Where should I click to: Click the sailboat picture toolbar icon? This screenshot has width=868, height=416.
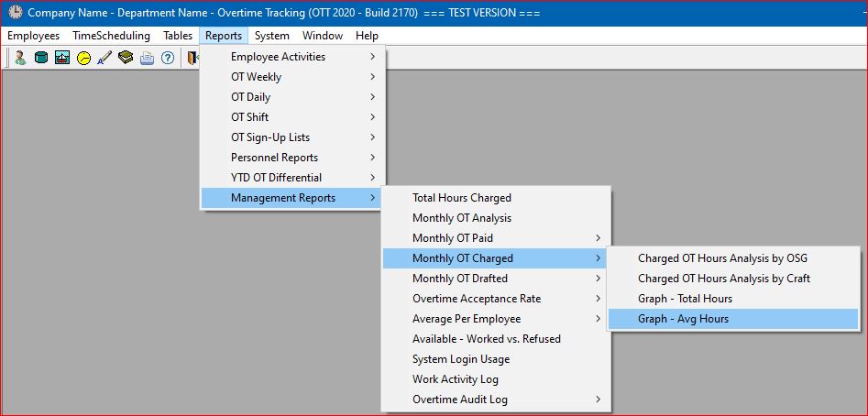click(62, 58)
